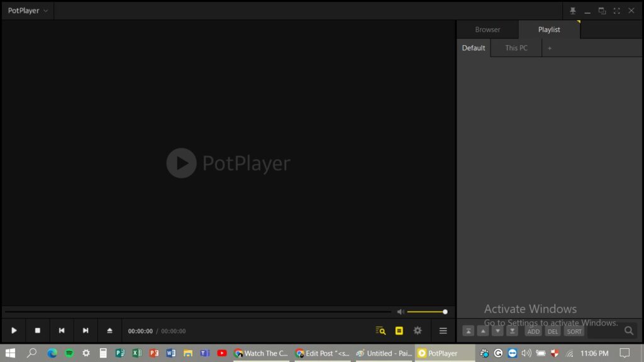Open Microsoft Word from taskbar
This screenshot has height=362, width=644.
pyautogui.click(x=171, y=353)
